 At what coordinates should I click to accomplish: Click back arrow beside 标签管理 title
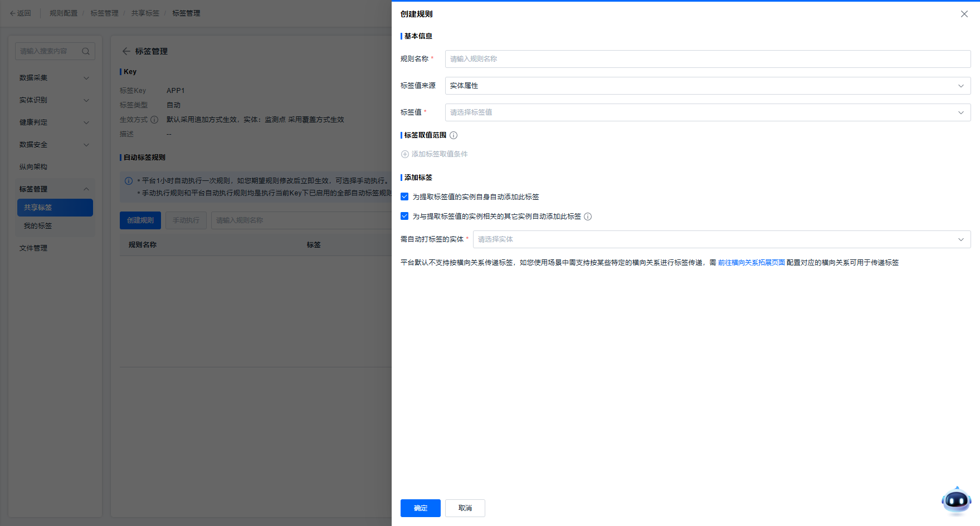126,51
